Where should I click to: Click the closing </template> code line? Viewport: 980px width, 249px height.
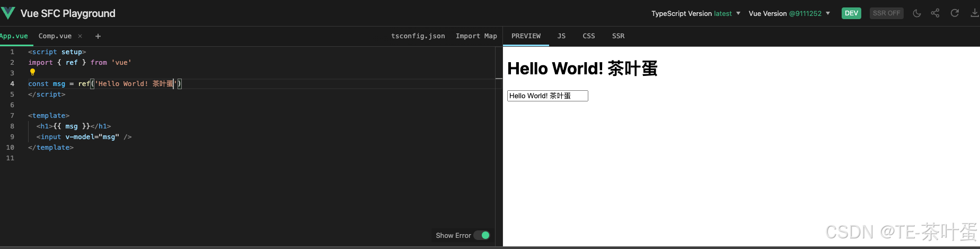coord(51,148)
